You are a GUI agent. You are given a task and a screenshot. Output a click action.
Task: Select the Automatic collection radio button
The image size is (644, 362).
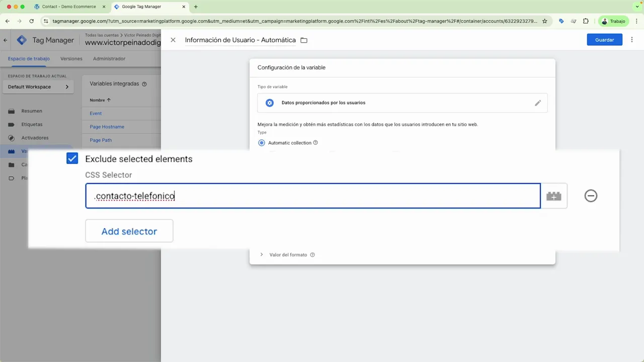click(x=261, y=143)
